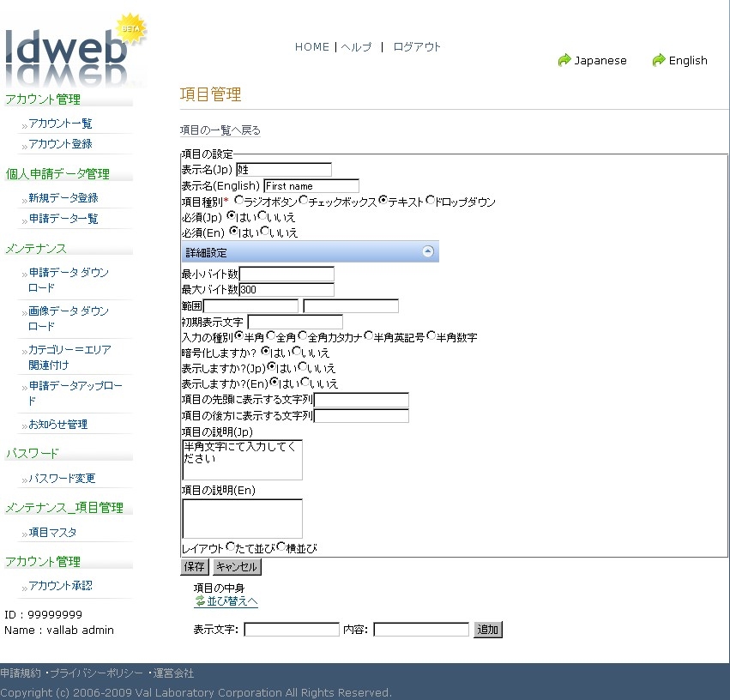
Task: Focus the 項目の後方に表示する文字列 field
Action: 361,415
